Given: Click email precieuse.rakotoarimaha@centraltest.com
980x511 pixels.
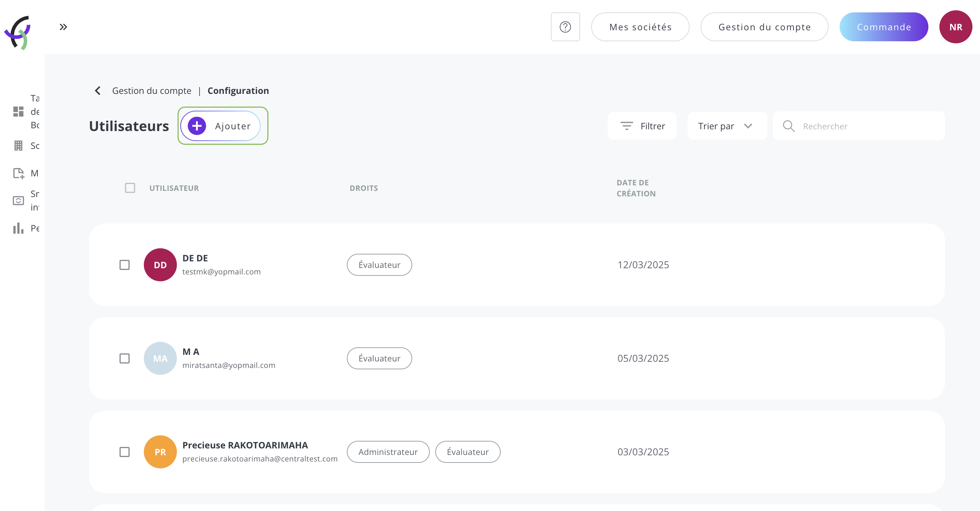Looking at the screenshot, I should pyautogui.click(x=260, y=458).
